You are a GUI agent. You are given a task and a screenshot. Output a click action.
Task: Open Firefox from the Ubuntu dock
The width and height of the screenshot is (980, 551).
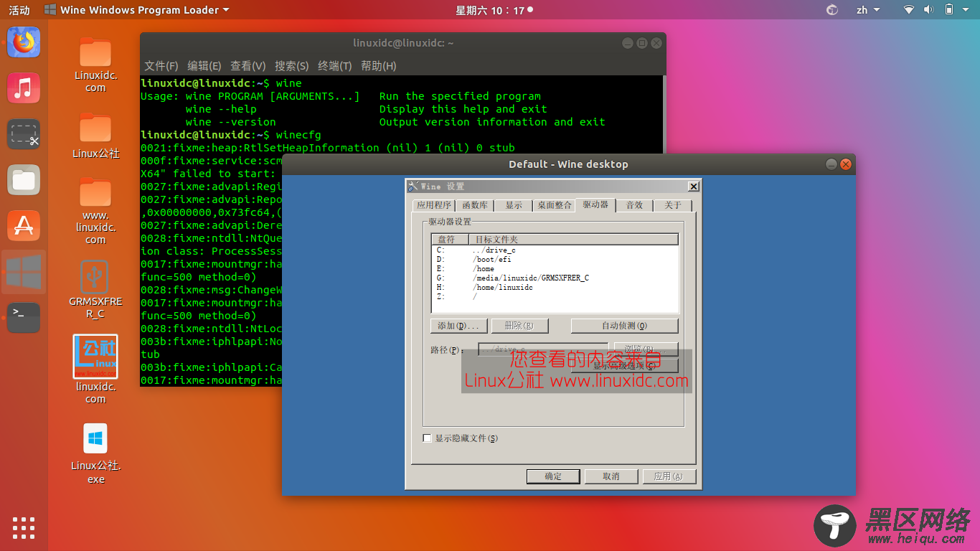(x=24, y=42)
